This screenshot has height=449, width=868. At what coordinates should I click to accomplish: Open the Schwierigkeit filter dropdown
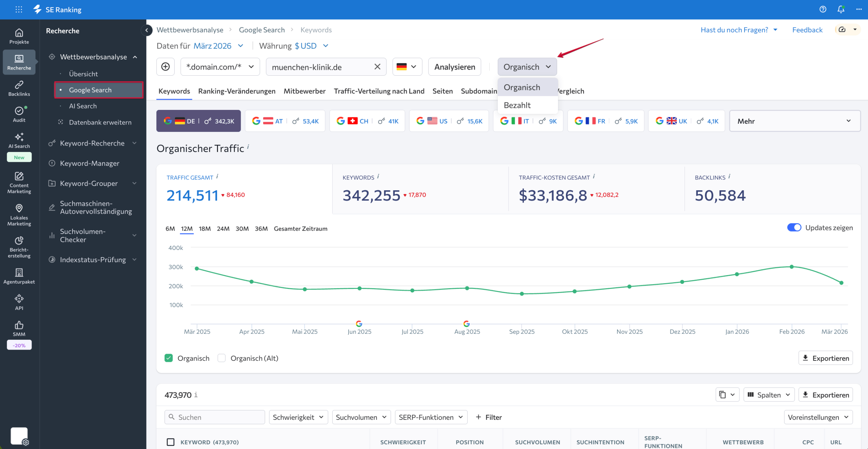298,417
